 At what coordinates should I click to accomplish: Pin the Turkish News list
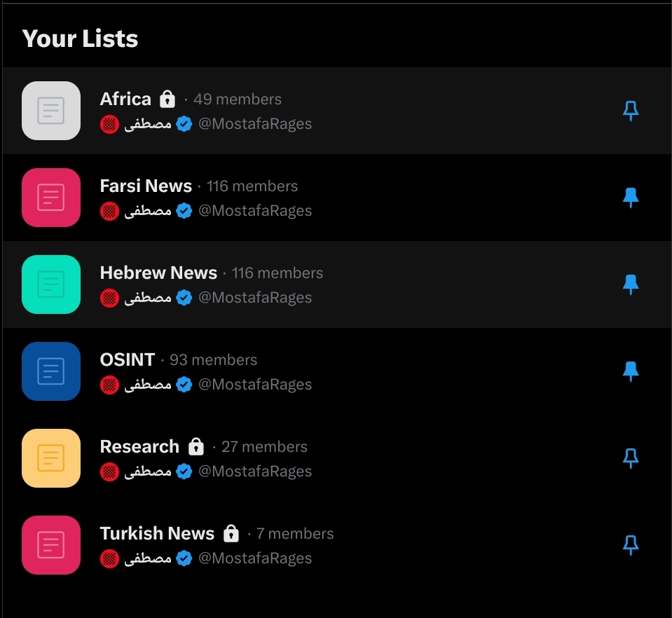click(x=631, y=545)
